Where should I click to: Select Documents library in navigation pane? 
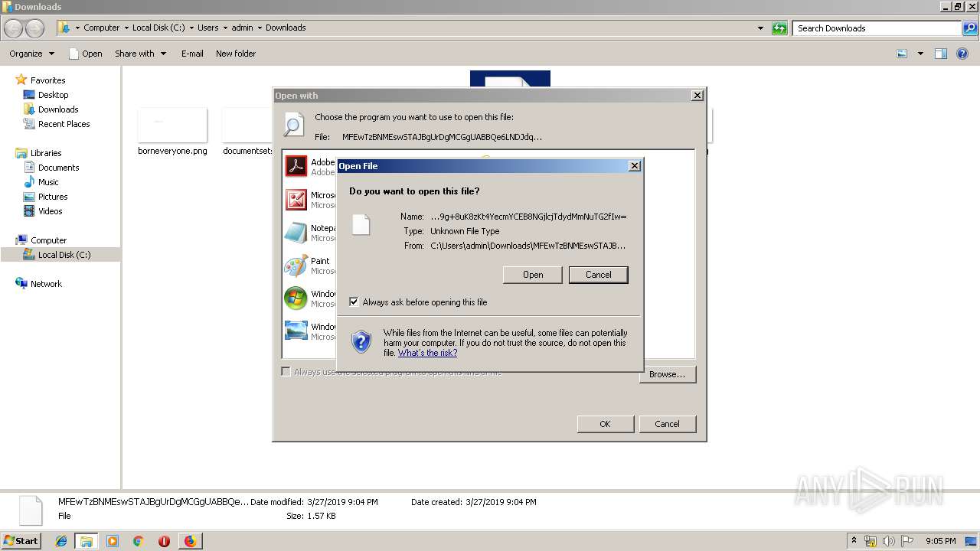[x=58, y=168]
